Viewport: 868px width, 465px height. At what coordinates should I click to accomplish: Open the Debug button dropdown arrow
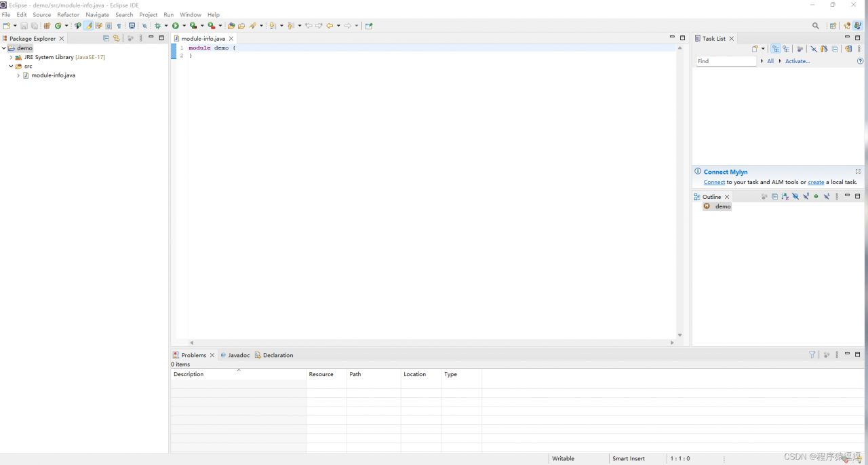pos(166,26)
